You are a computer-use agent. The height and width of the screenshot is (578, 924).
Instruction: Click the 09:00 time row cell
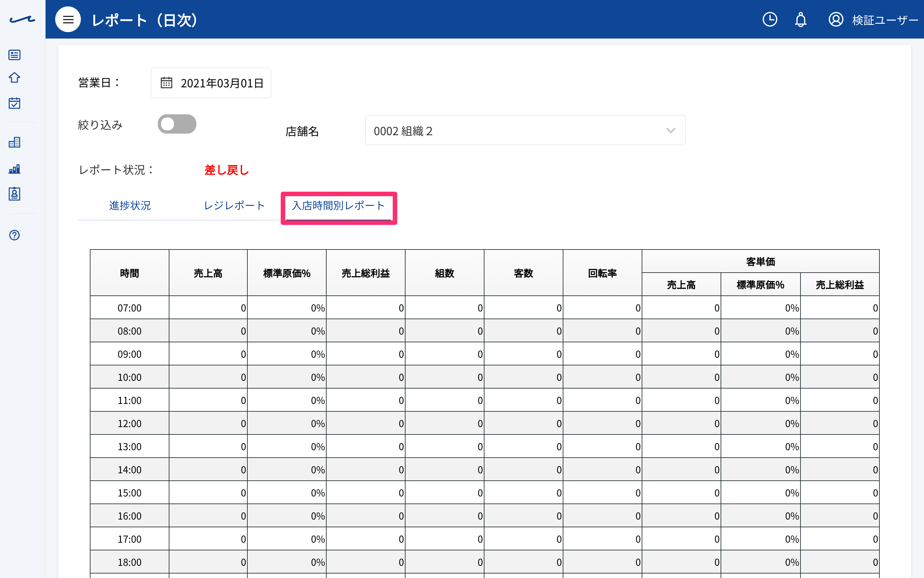pyautogui.click(x=129, y=354)
